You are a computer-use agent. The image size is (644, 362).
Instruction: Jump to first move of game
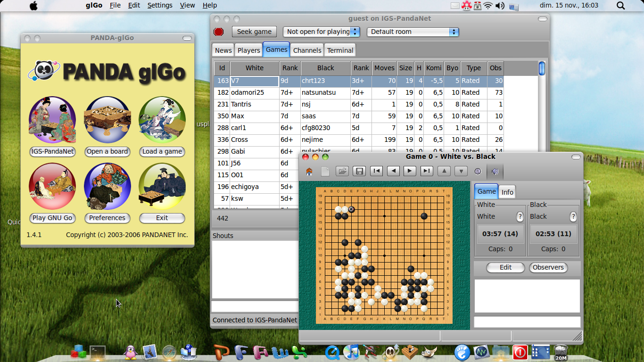(376, 171)
